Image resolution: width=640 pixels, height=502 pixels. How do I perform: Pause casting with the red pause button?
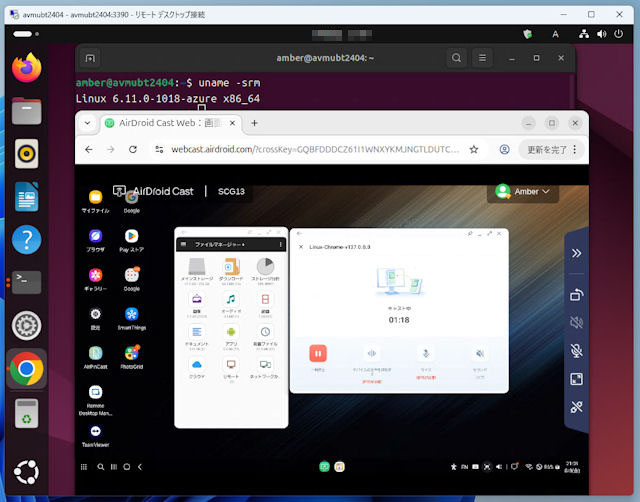318,353
